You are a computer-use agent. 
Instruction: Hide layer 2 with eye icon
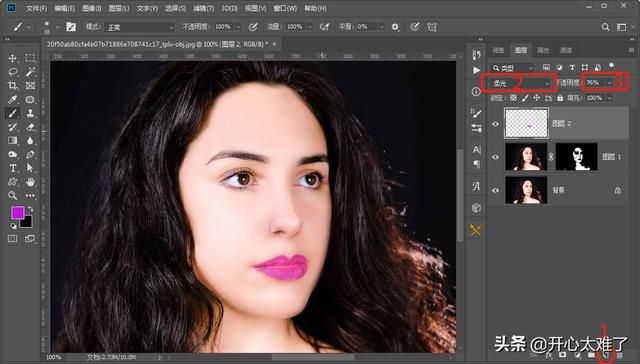[x=496, y=124]
